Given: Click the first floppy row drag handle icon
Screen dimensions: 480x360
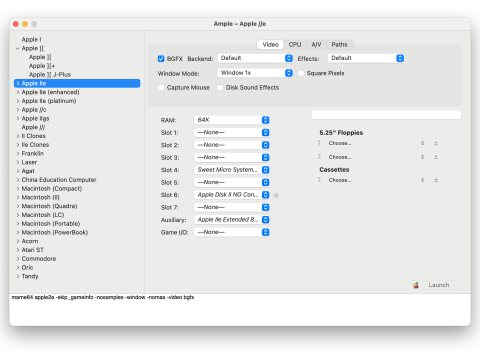Looking at the screenshot, I should (319, 143).
